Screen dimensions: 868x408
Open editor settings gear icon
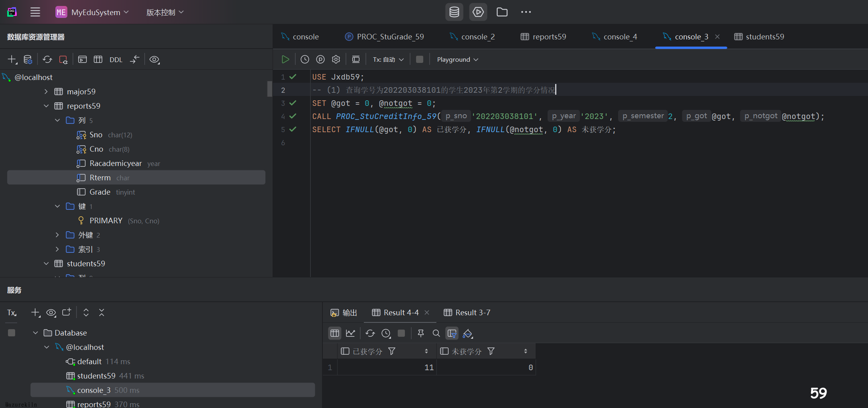(x=336, y=59)
